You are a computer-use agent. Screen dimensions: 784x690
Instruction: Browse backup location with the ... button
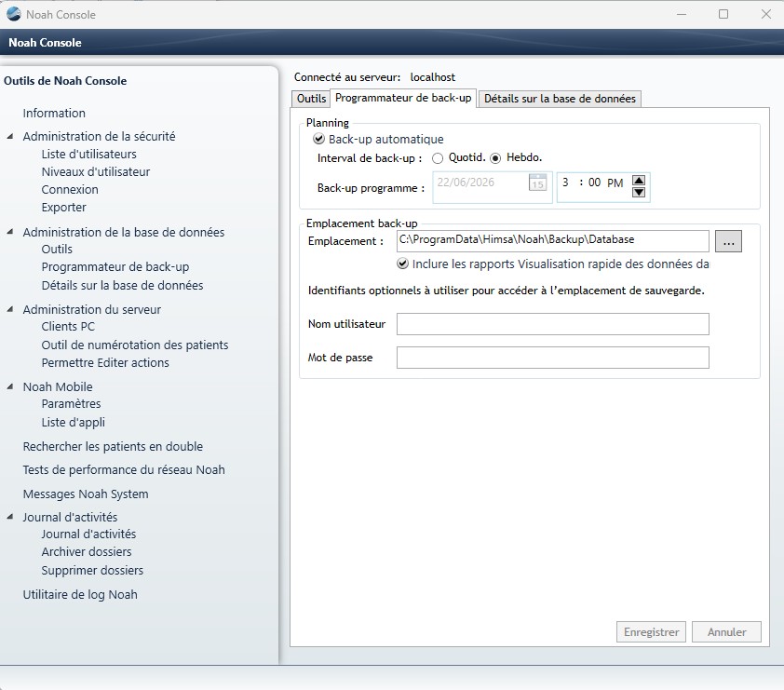[728, 241]
